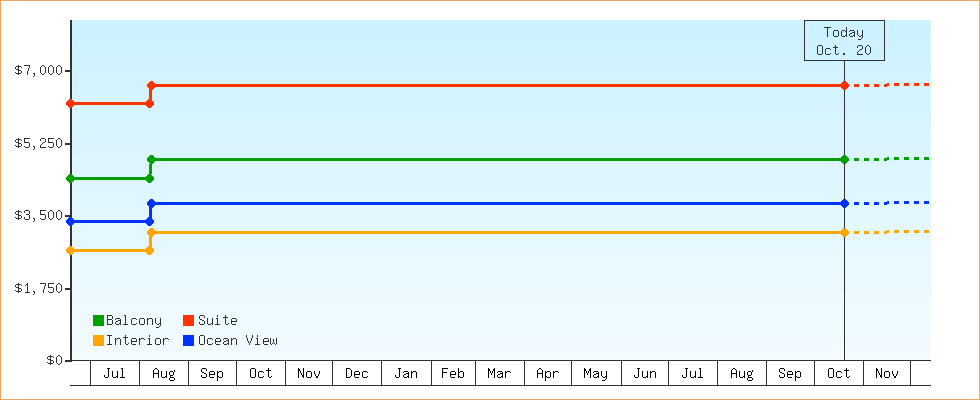Click the Suite data point on Today line
Screen dimensions: 980x400
845,86
